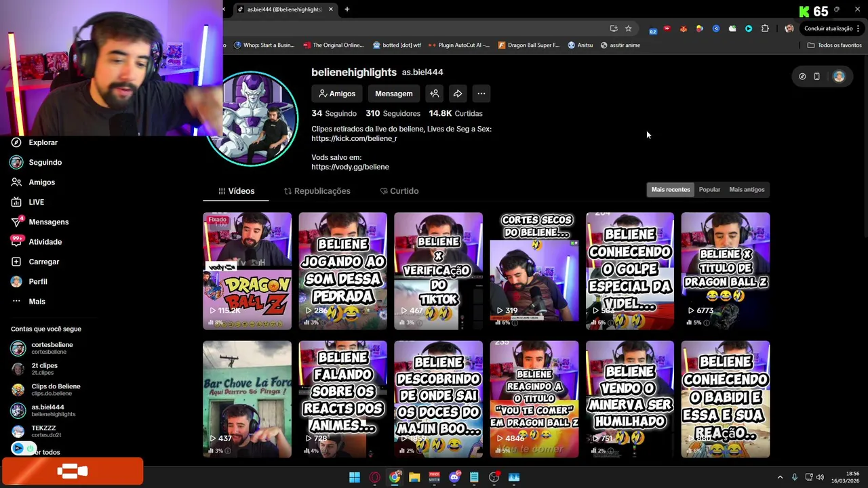Open File Explorer from the taskbar
The image size is (868, 488).
(x=414, y=477)
